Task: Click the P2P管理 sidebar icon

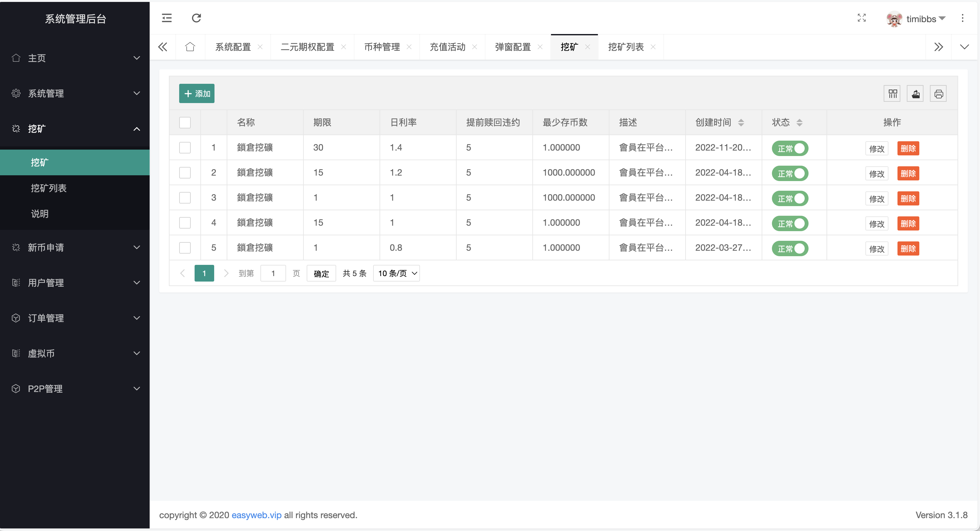Action: 16,388
